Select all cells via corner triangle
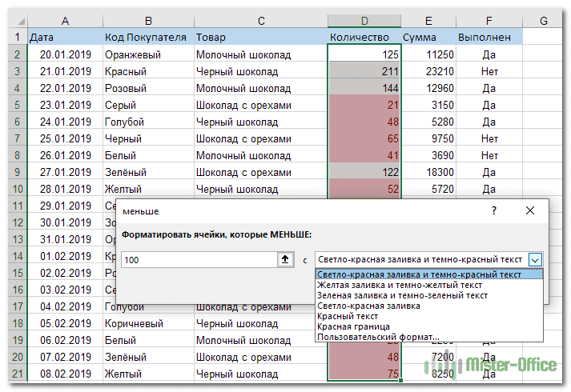This screenshot has width=571, height=392. 14,20
